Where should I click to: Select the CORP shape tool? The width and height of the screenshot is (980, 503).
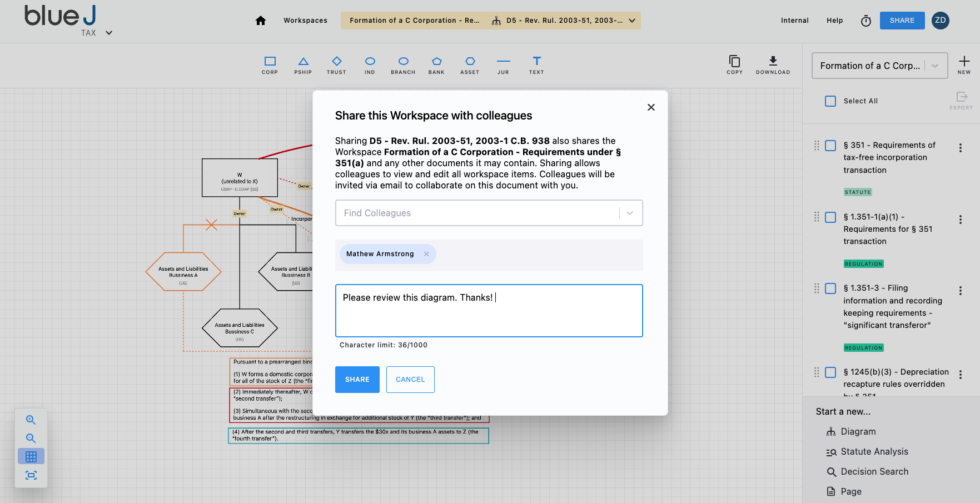pos(270,65)
